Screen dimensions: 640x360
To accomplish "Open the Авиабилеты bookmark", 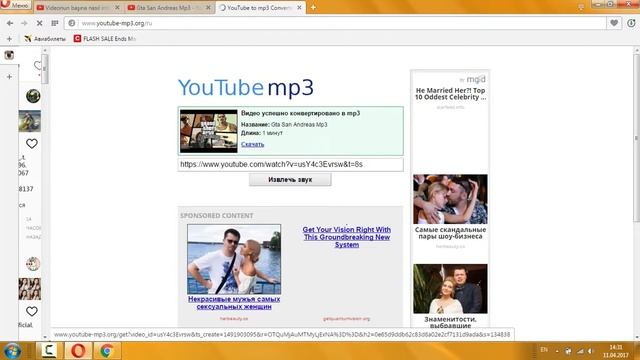I will [x=45, y=39].
